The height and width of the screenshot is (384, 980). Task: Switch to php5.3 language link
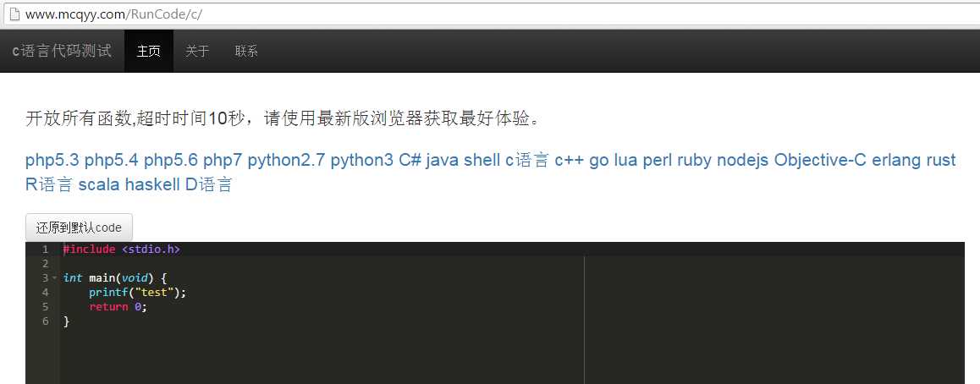click(52, 161)
